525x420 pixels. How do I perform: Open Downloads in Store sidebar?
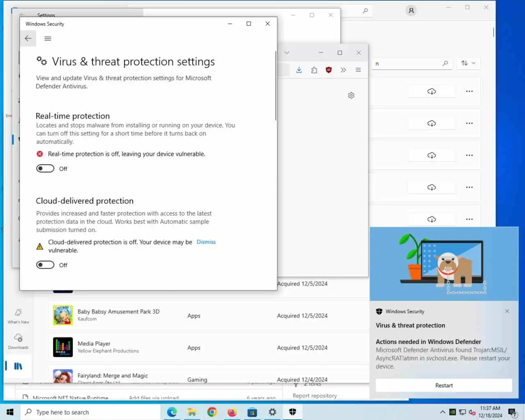click(x=18, y=341)
